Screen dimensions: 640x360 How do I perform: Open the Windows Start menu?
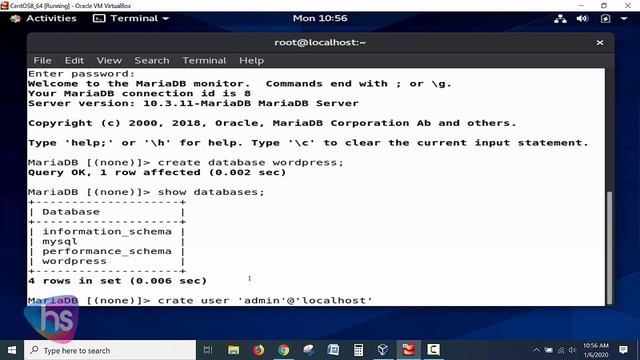pyautogui.click(x=12, y=350)
